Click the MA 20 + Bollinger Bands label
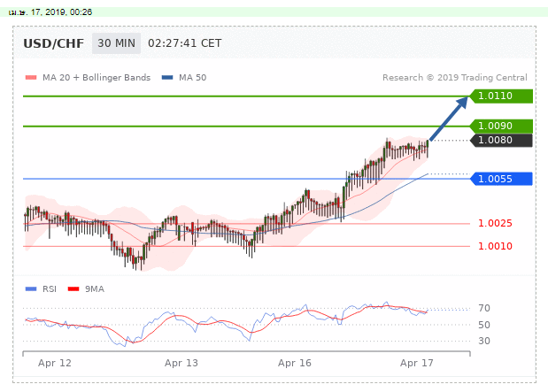Viewport: 548px width, 392px height. click(96, 78)
